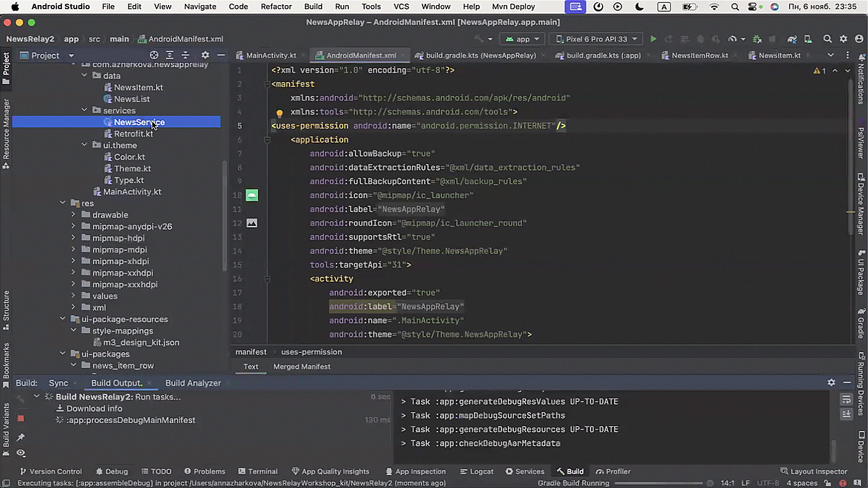Image resolution: width=868 pixels, height=488 pixels.
Task: Jump to next highlighted error arrow
Action: coord(847,70)
